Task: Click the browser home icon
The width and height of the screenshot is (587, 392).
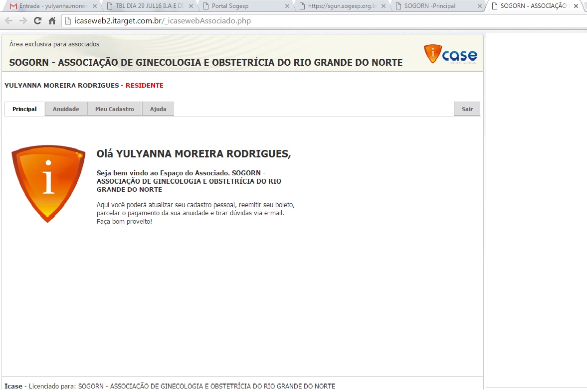Action: pyautogui.click(x=52, y=21)
